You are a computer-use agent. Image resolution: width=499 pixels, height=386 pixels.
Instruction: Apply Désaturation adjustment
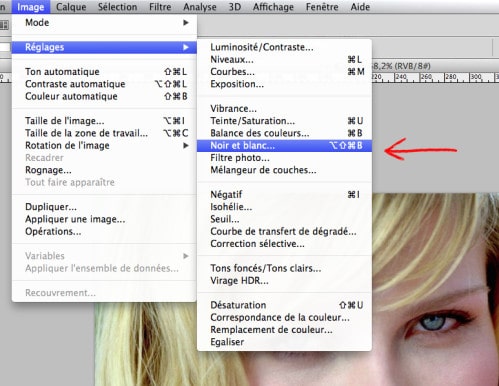[x=284, y=305]
